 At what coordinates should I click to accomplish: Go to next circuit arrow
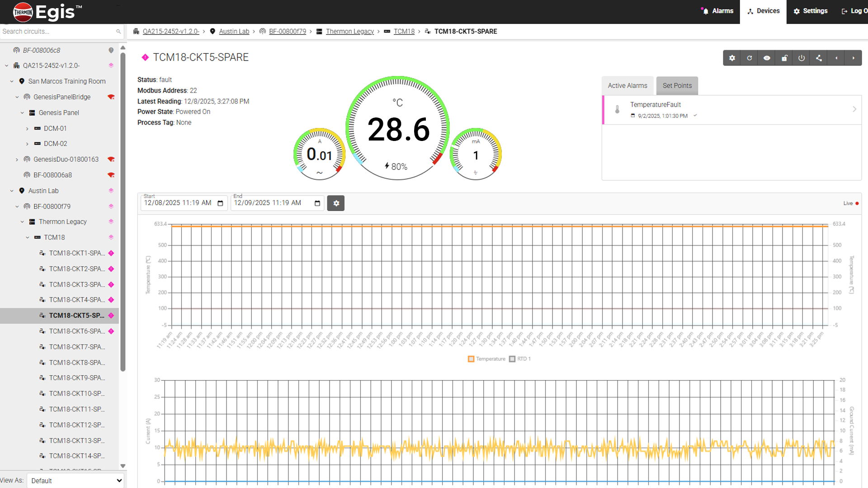pyautogui.click(x=854, y=58)
